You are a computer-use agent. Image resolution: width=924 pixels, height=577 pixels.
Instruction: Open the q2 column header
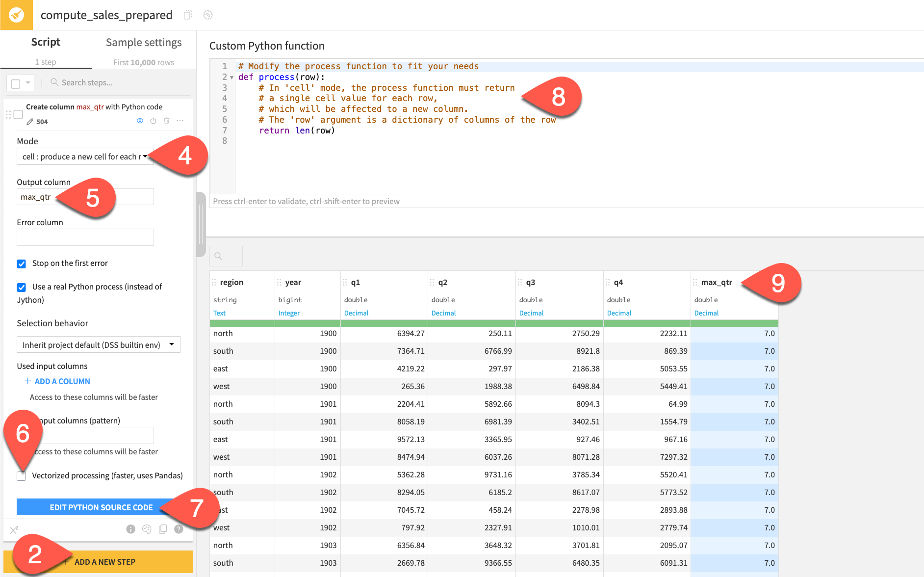(443, 283)
